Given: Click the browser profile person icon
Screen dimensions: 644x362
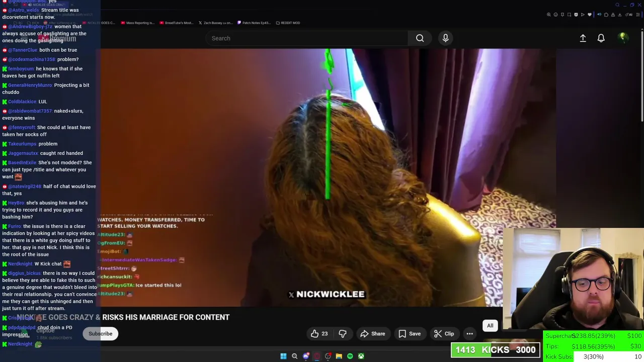Looking at the screenshot, I should [613, 15].
